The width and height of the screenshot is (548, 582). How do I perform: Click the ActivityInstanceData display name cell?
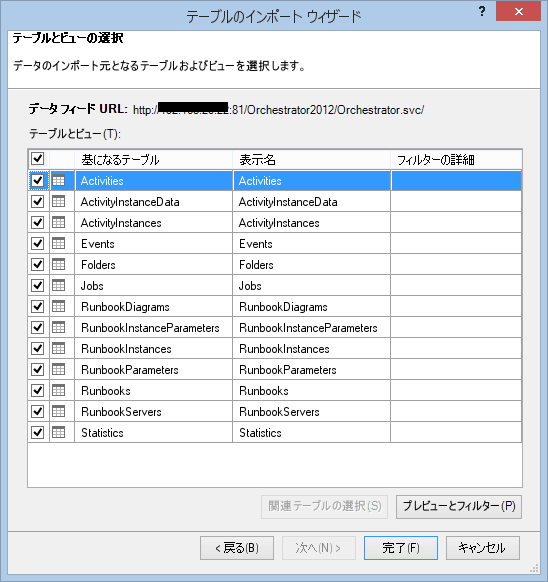(311, 202)
